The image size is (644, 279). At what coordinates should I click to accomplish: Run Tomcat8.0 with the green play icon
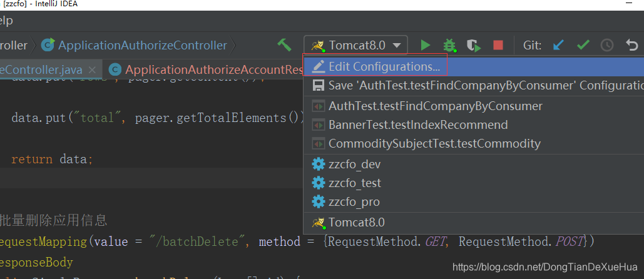click(x=425, y=45)
